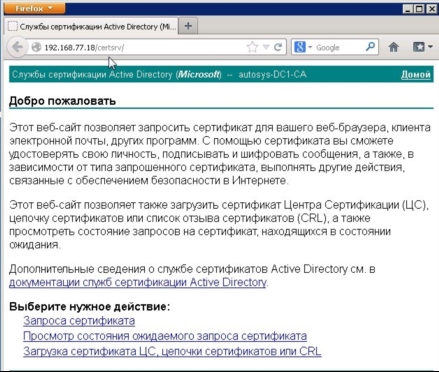Viewport: 439px width, 372px height.
Task: Maximize the Firefox window
Action: (x=420, y=9)
